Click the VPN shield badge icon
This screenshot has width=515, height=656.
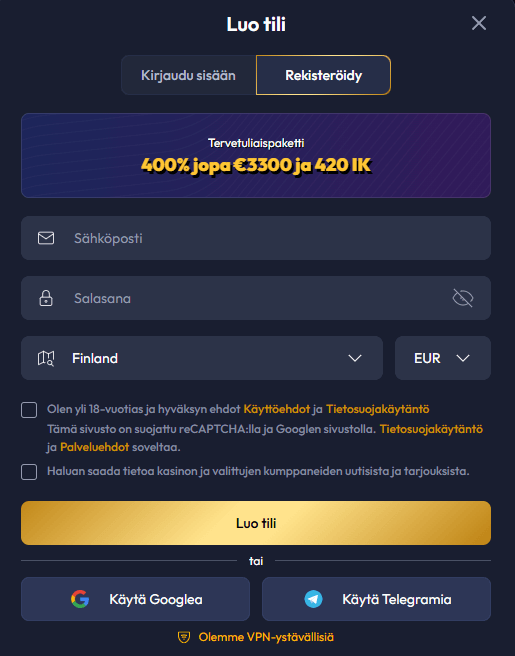pos(184,637)
